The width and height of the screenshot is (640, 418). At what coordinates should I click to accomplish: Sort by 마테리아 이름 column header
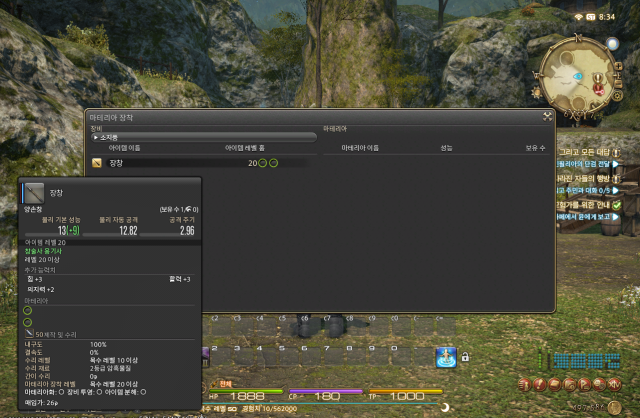[x=360, y=148]
